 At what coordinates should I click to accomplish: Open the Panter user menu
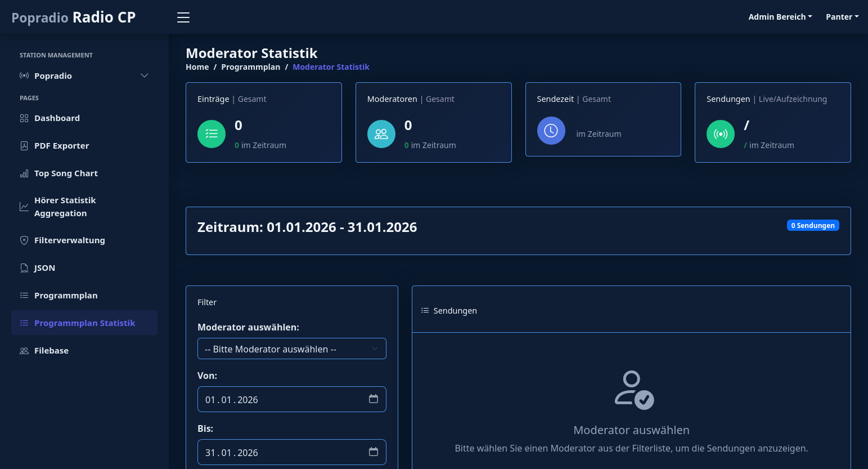842,17
